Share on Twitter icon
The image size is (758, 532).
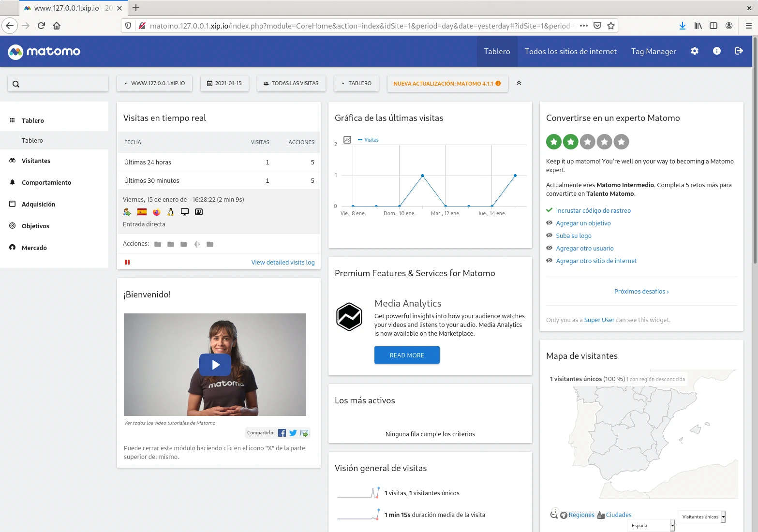[x=293, y=433]
